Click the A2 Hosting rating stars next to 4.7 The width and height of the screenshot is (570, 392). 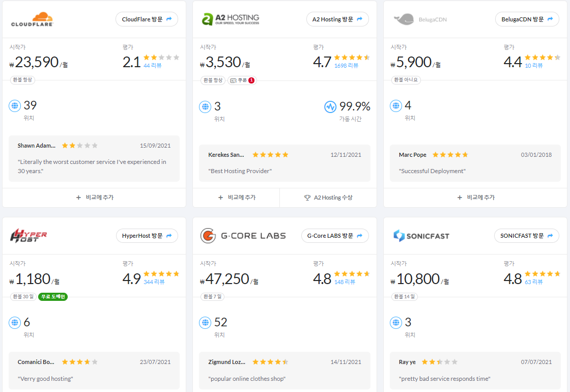[352, 58]
